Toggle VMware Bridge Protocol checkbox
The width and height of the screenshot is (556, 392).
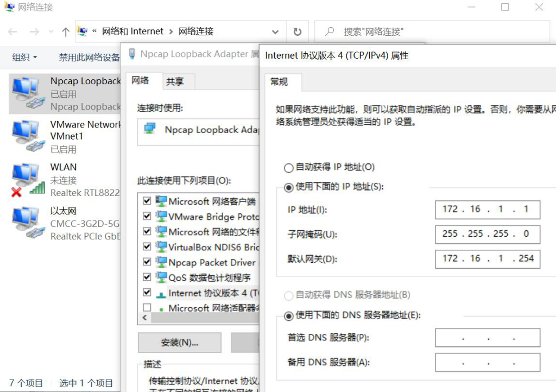click(x=147, y=216)
